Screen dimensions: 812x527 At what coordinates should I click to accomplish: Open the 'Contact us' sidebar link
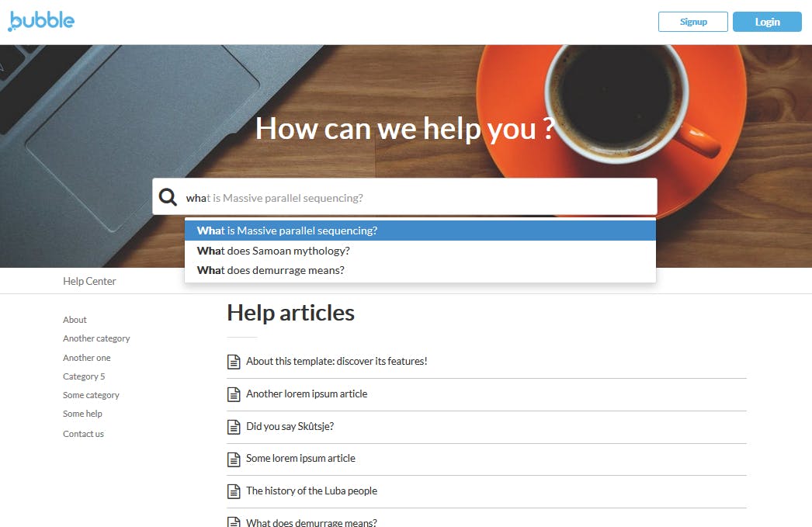pyautogui.click(x=83, y=434)
